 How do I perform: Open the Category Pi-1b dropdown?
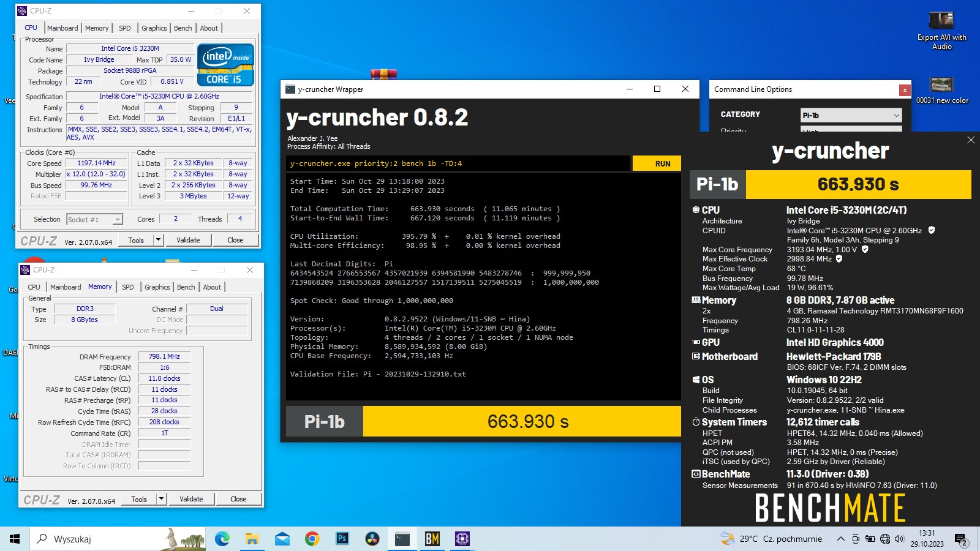tap(851, 115)
